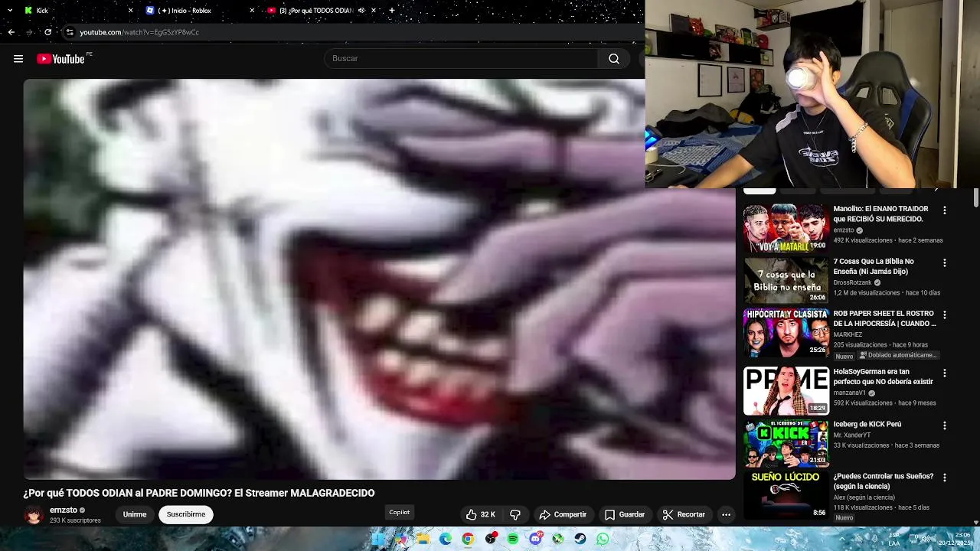The height and width of the screenshot is (551, 980).
Task: Switch to the Inicio - Roblox tab
Action: [201, 11]
